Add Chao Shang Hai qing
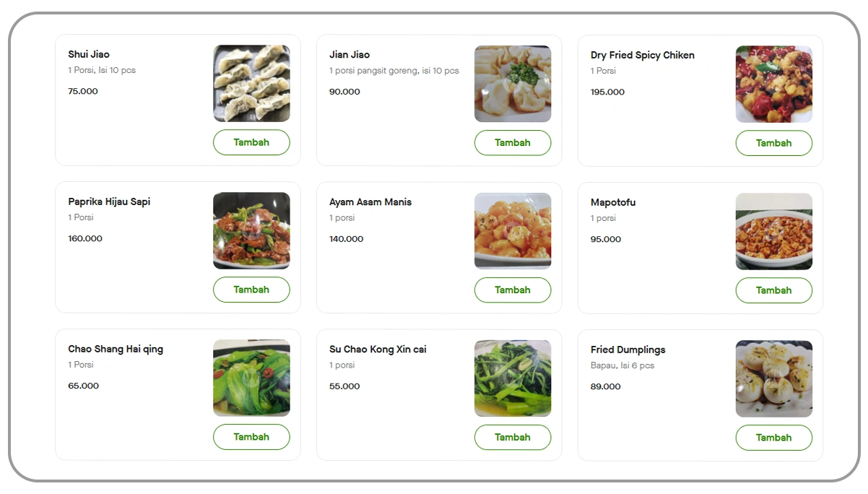 (x=251, y=437)
